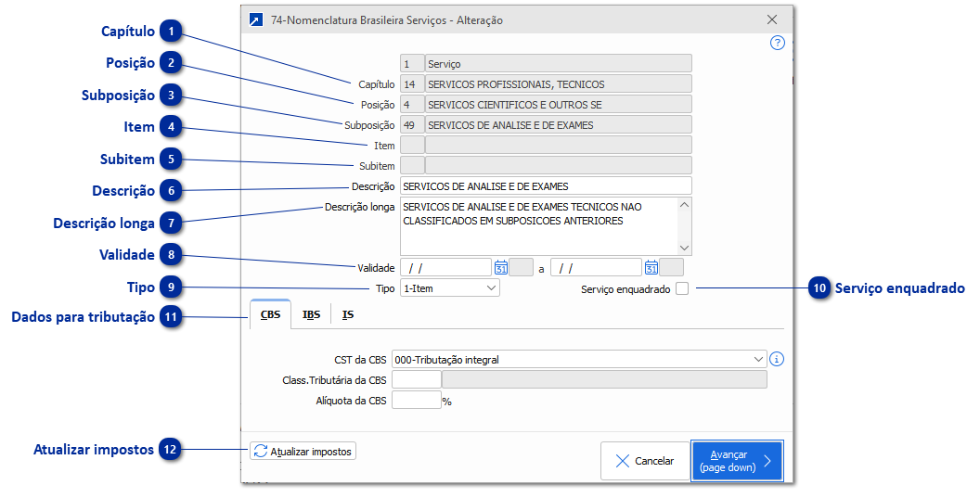Click the CST da CBS info icon
The width and height of the screenshot is (980, 498).
778,360
